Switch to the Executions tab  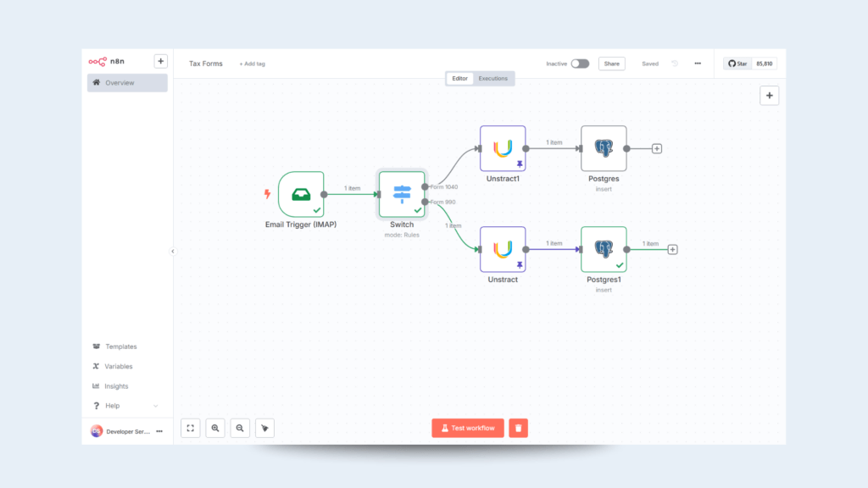coord(493,79)
